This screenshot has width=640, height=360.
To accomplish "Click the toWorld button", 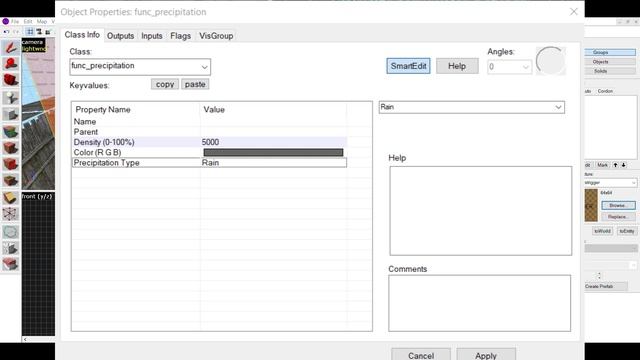I will pos(602,231).
